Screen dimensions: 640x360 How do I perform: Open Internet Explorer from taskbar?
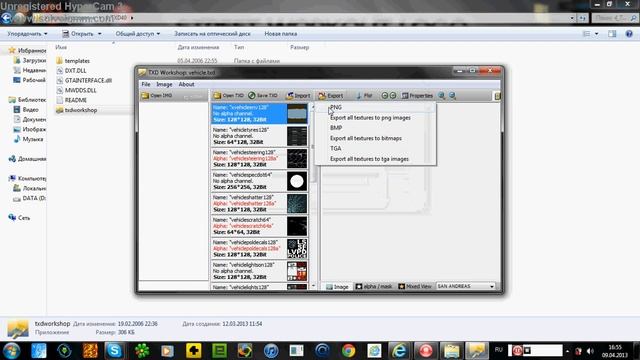(x=399, y=351)
